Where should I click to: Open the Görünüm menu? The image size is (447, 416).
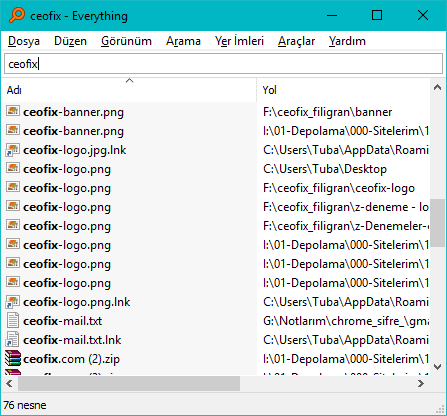(126, 41)
